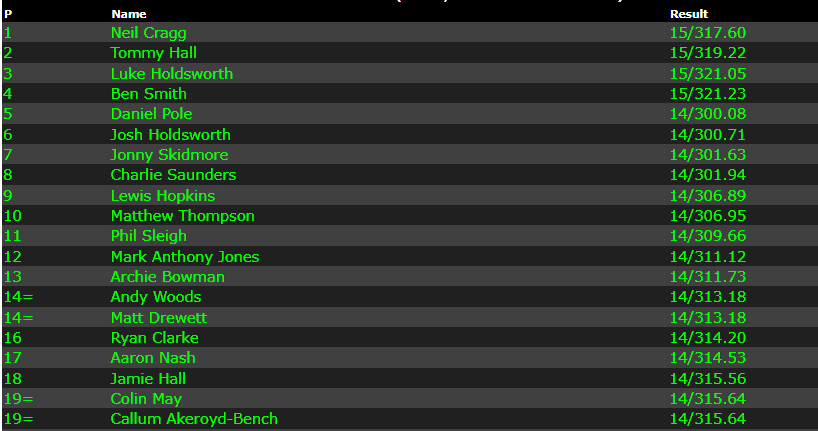Select Ryan Clarke's result 14/314.20

pos(707,338)
